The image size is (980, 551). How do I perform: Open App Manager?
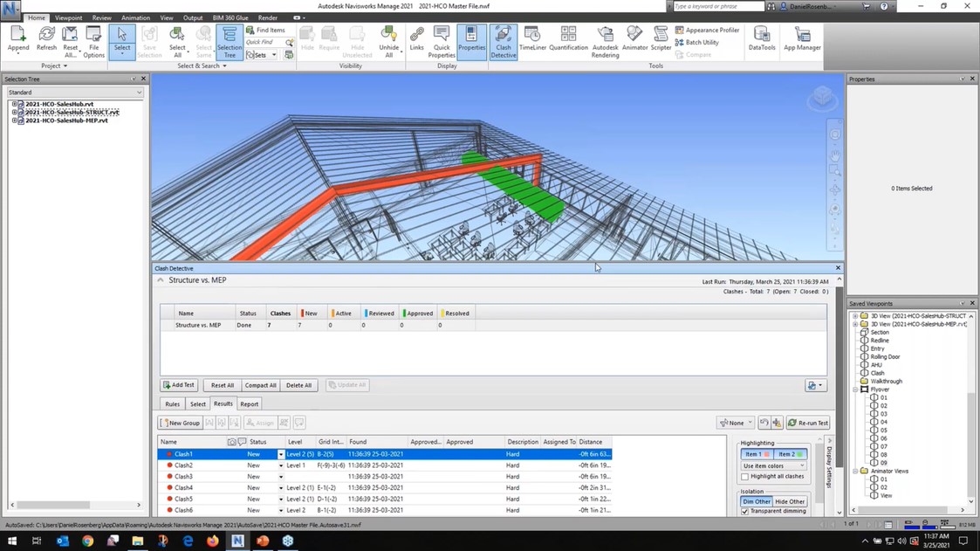[x=802, y=39]
